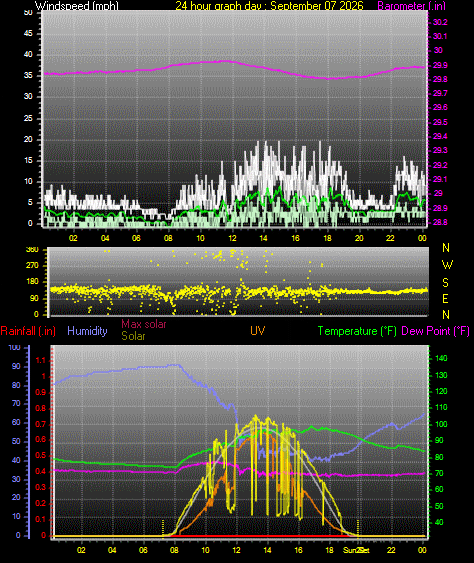Select the "Solar" legend label below Max solar
This screenshot has height=563, width=474.
(x=133, y=336)
